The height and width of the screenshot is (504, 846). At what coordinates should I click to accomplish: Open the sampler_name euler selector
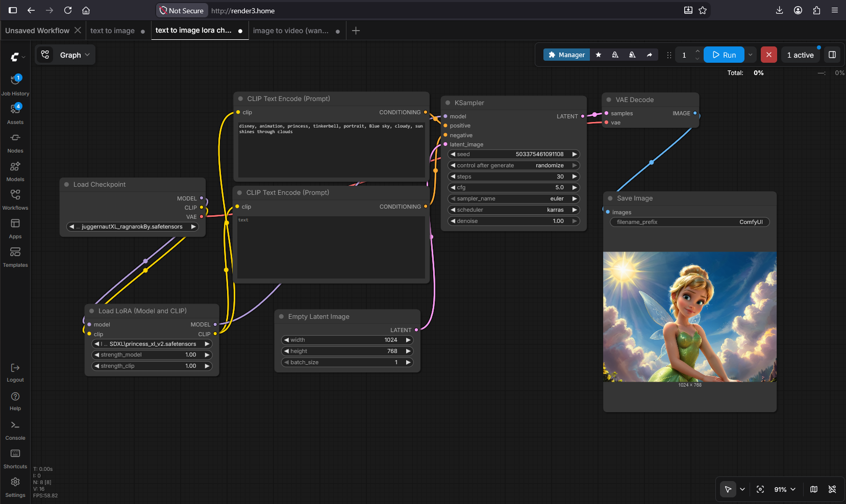[x=514, y=199]
